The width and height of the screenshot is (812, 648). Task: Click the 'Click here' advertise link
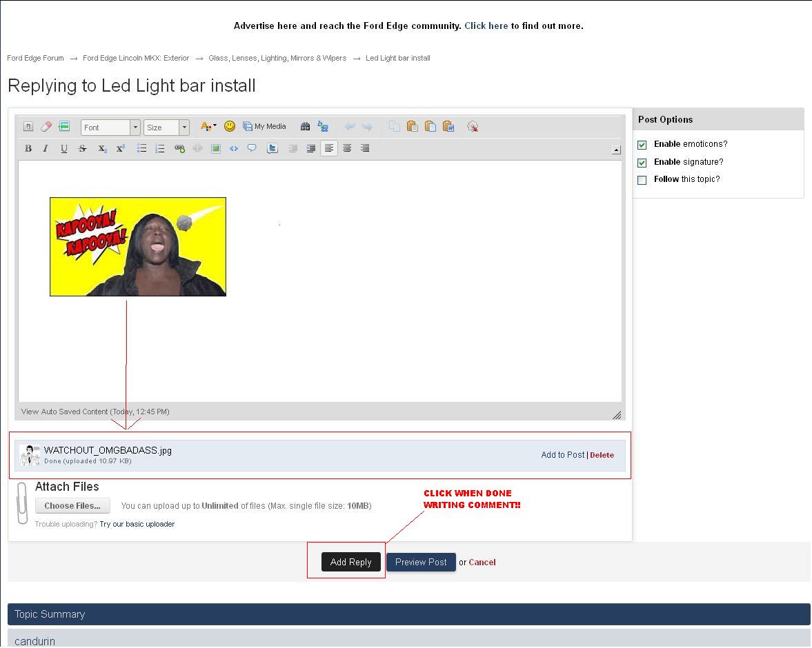click(486, 26)
